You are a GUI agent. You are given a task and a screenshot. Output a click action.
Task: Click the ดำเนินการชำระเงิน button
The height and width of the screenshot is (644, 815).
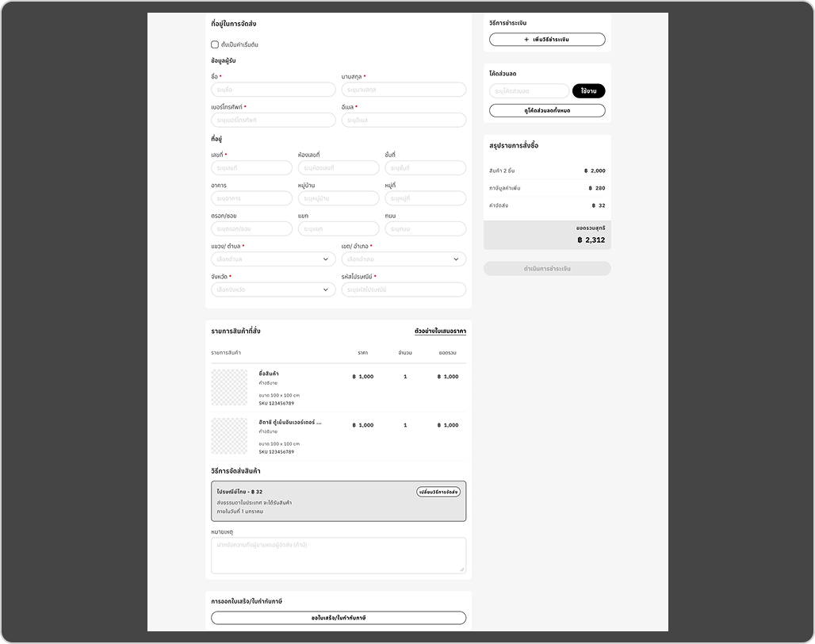click(x=547, y=269)
